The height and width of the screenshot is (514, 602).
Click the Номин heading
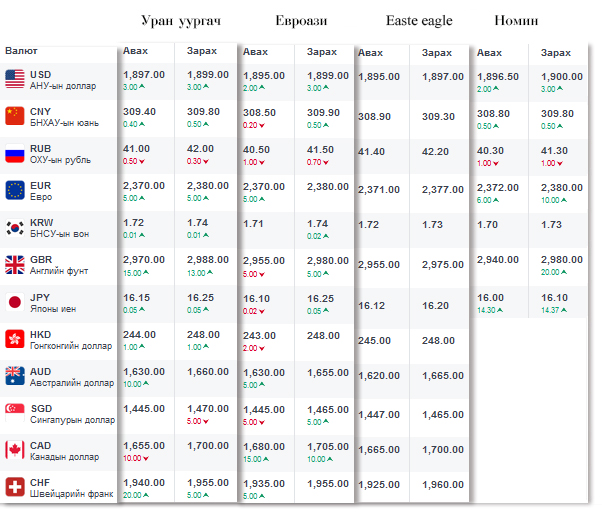516,21
